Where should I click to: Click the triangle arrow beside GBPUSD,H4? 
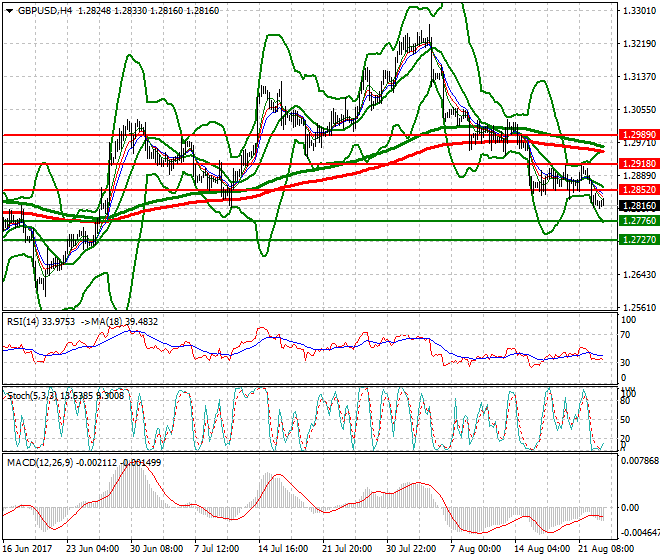point(9,11)
